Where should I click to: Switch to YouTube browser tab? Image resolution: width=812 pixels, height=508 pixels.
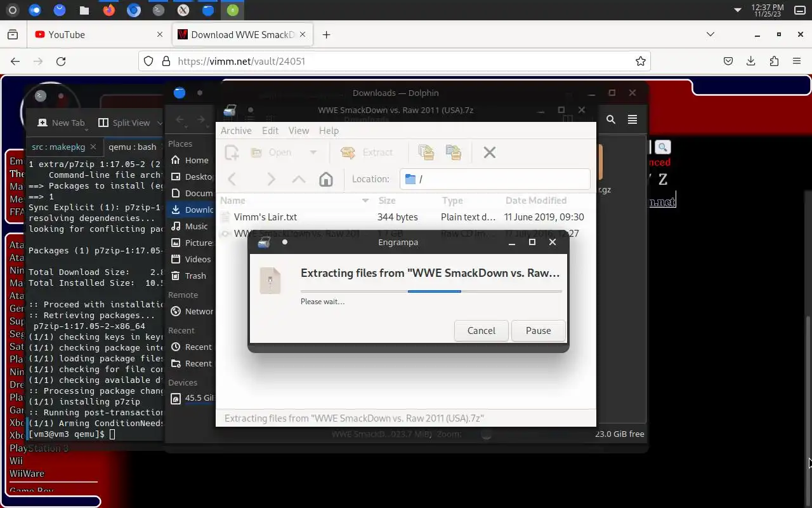pos(92,34)
